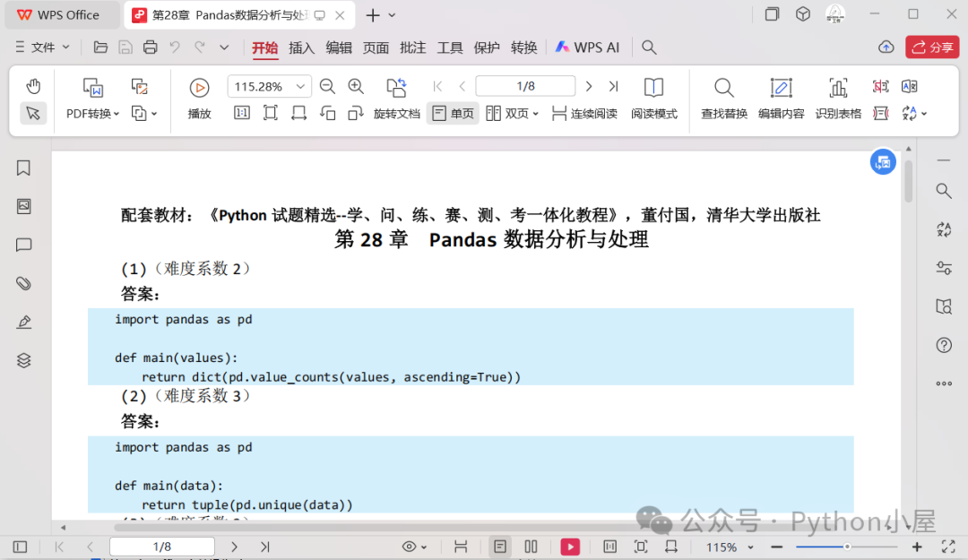Open 识别表格 table recognition tool
This screenshot has height=560, width=968.
click(x=838, y=99)
